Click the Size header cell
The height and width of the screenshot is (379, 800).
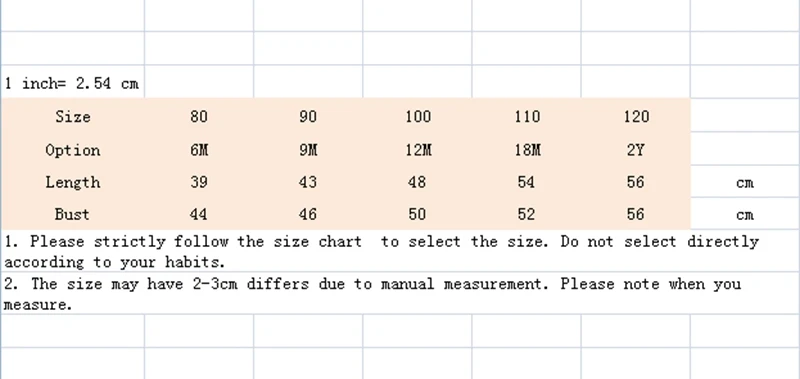click(73, 117)
